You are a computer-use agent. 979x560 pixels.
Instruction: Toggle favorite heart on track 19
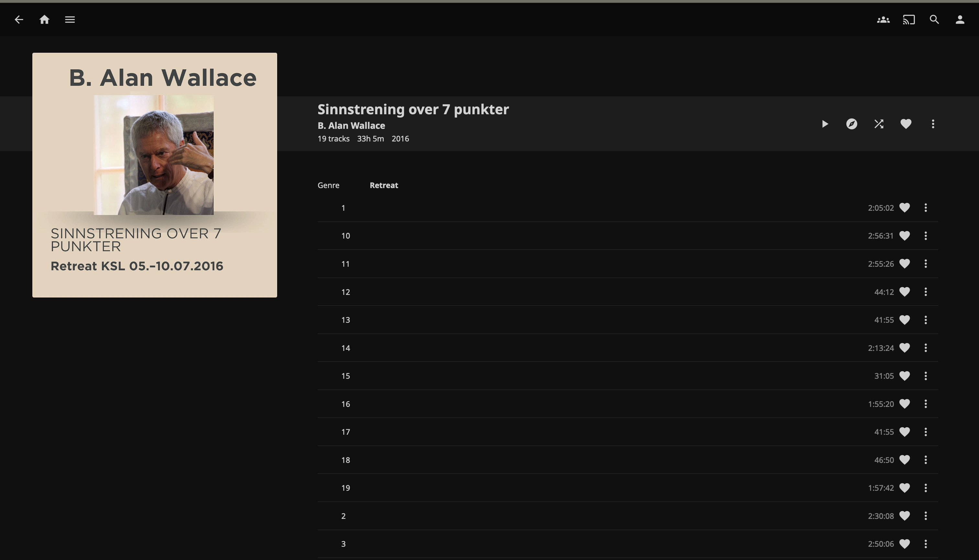(904, 488)
